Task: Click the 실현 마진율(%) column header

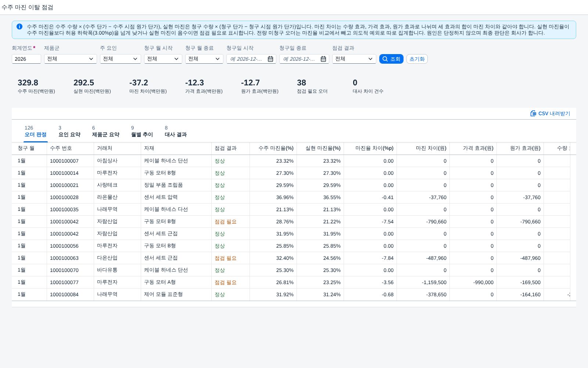Action: pos(320,148)
